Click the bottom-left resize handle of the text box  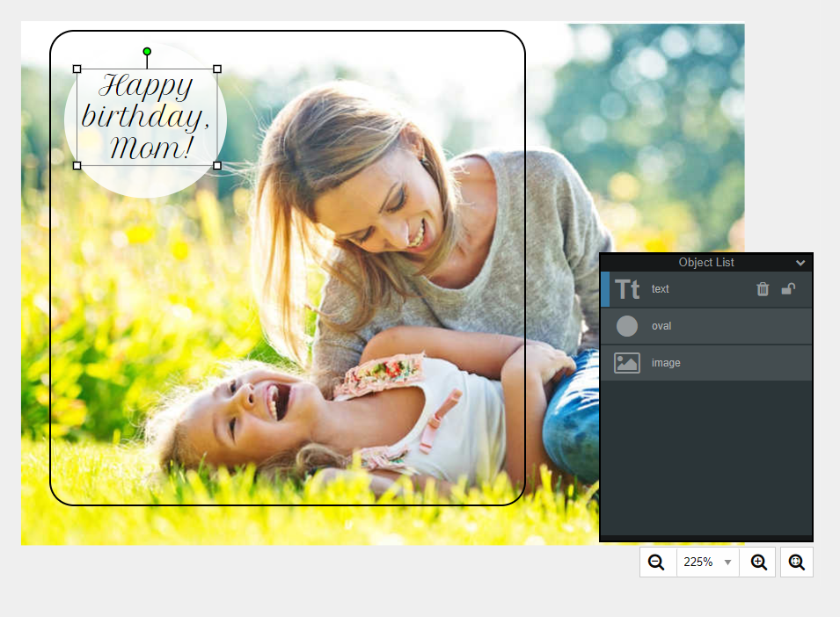point(77,166)
